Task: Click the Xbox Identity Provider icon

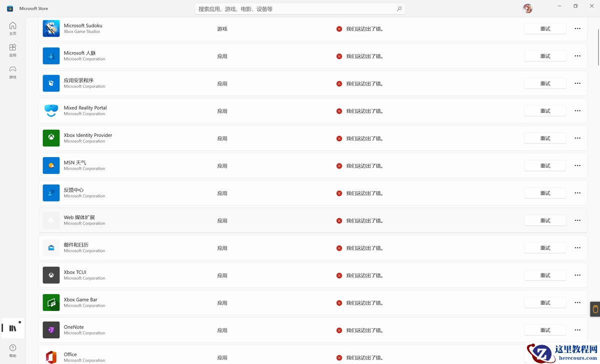Action: coord(51,138)
